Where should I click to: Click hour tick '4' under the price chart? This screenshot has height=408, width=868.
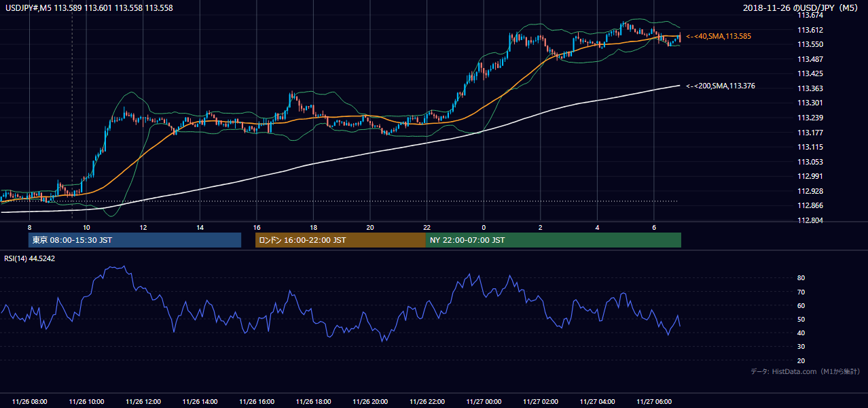597,227
